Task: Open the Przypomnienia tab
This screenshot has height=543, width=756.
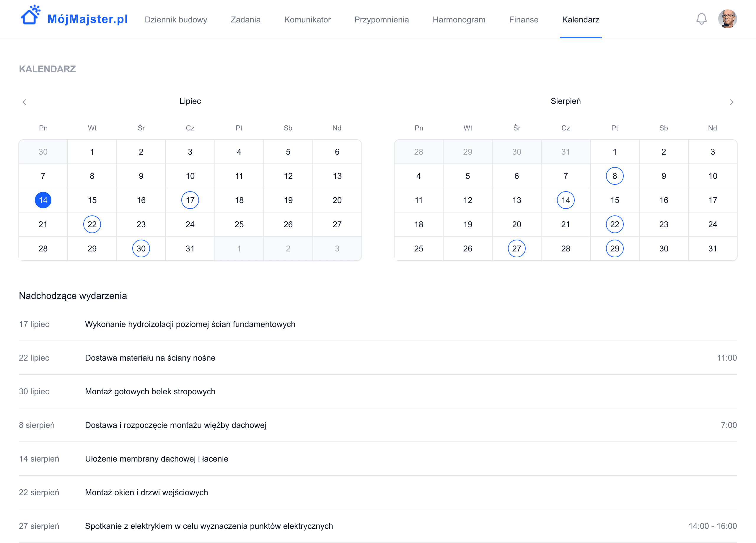Action: (381, 20)
